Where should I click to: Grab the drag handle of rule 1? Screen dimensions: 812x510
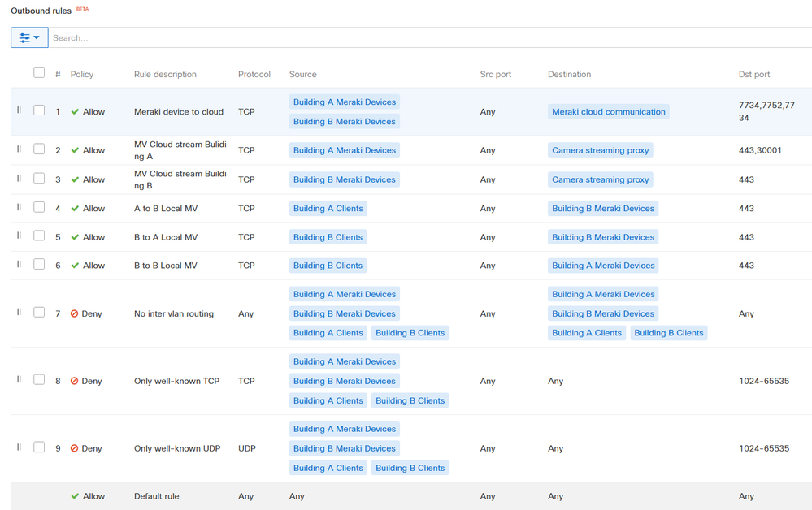[x=20, y=110]
